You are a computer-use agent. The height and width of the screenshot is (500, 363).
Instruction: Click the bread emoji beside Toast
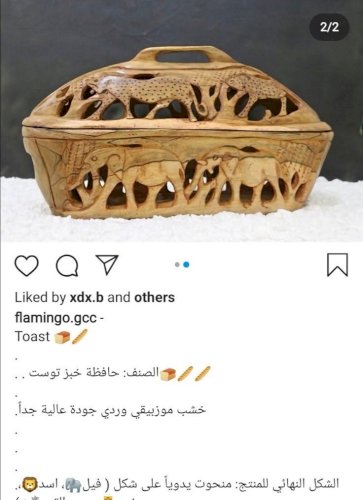(62, 337)
